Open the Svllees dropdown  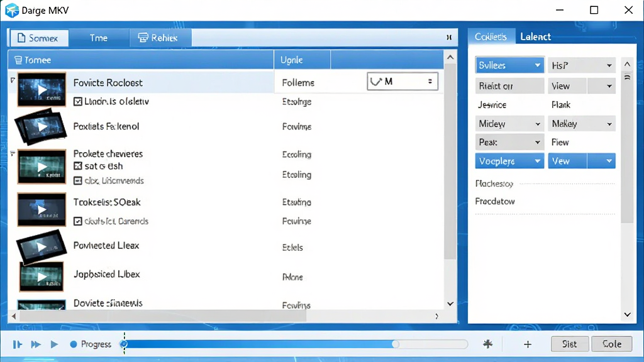tap(509, 65)
